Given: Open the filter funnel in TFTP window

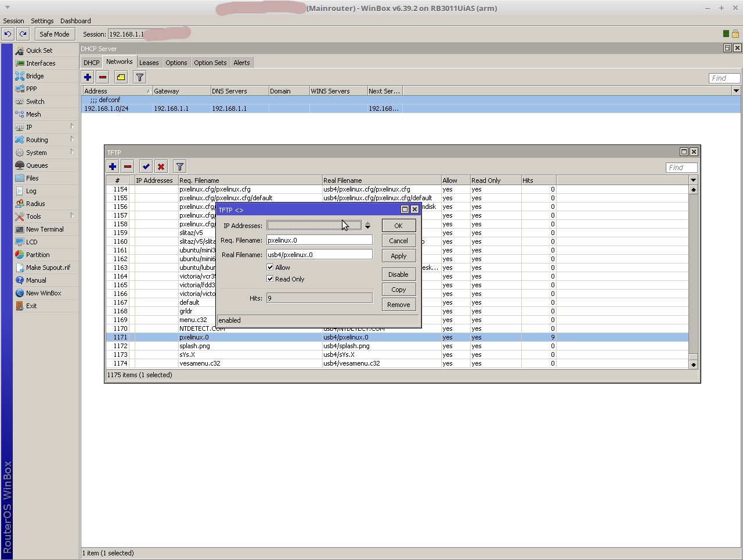Looking at the screenshot, I should click(x=180, y=167).
